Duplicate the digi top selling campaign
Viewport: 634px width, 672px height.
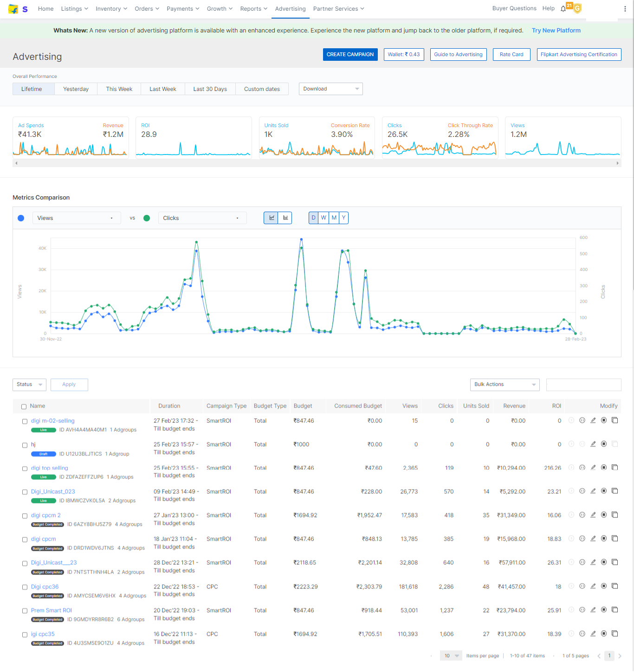[x=615, y=468]
